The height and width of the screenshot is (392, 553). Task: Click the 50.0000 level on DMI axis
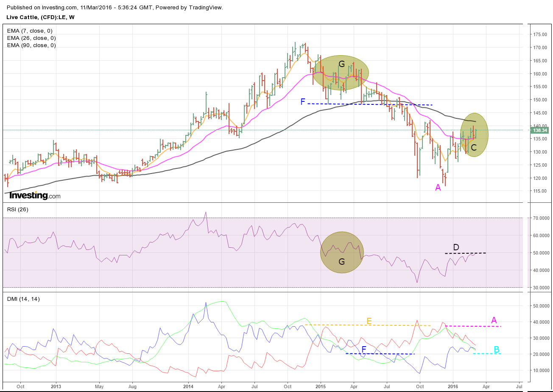542,306
